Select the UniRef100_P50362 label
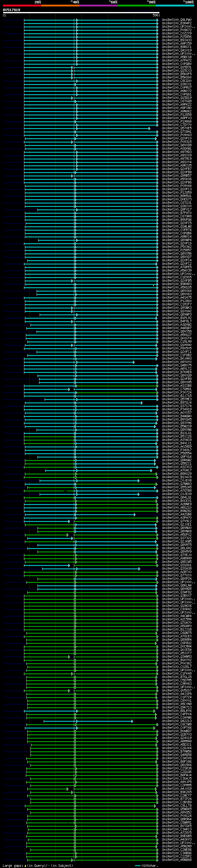This screenshot has width=197, height=868. pos(177,247)
